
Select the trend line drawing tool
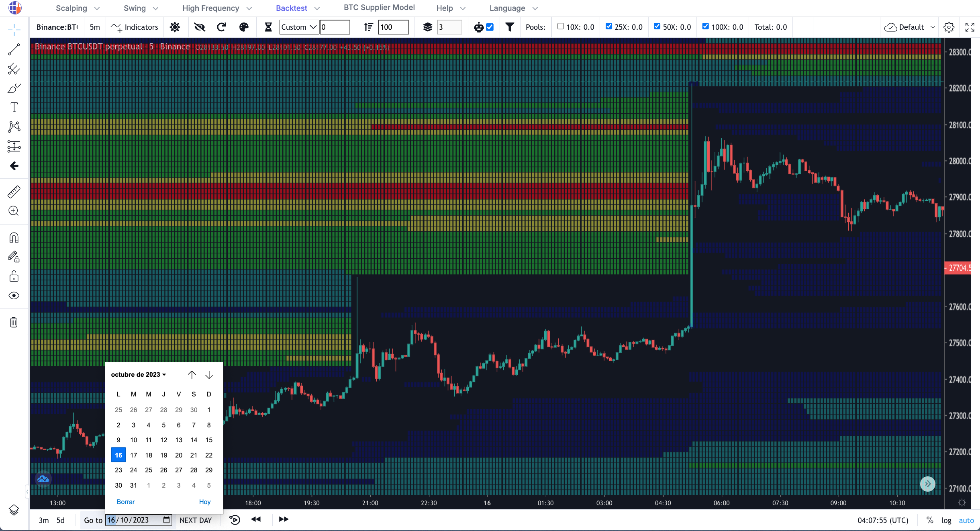coord(14,49)
